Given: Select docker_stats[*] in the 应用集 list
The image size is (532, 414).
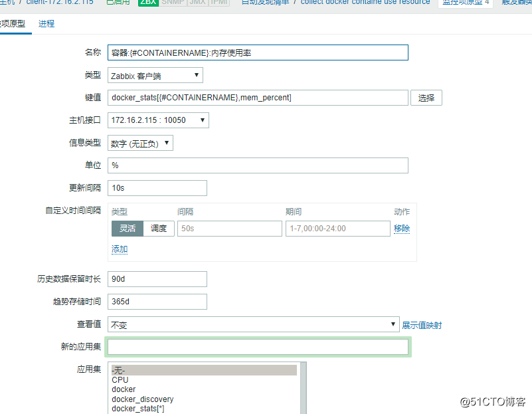Looking at the screenshot, I should tap(204, 409).
